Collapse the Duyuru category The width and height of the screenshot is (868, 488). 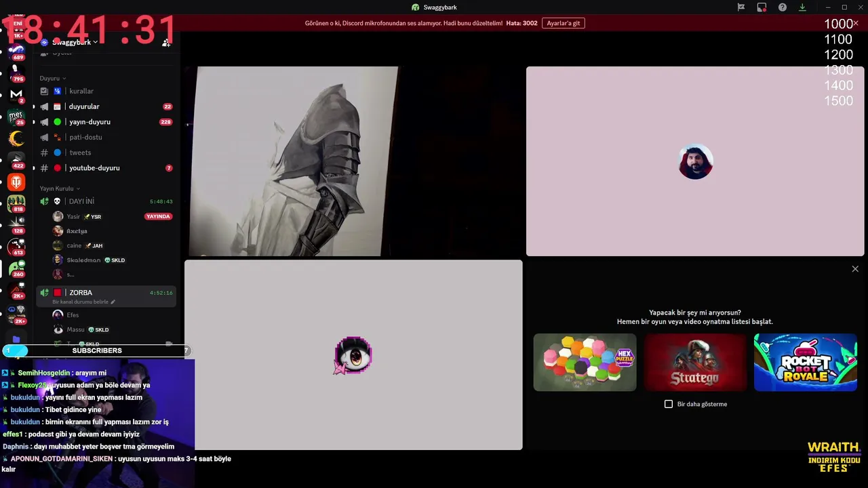[52, 78]
